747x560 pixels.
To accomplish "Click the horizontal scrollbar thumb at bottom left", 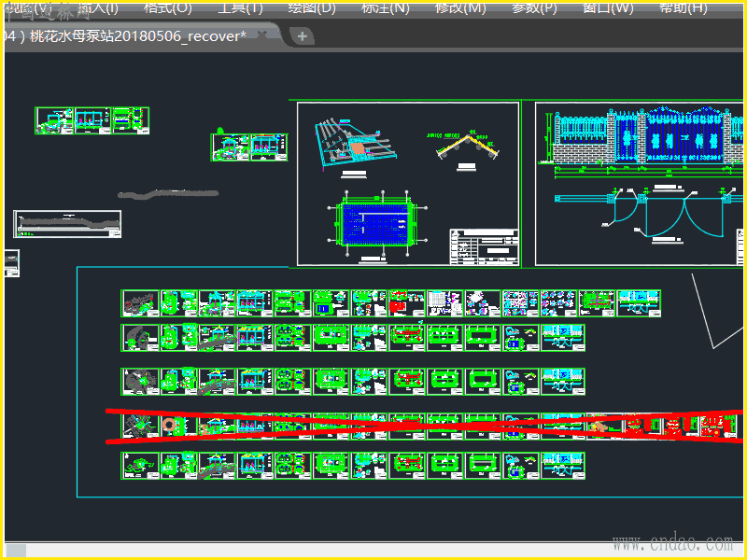I will 16,551.
